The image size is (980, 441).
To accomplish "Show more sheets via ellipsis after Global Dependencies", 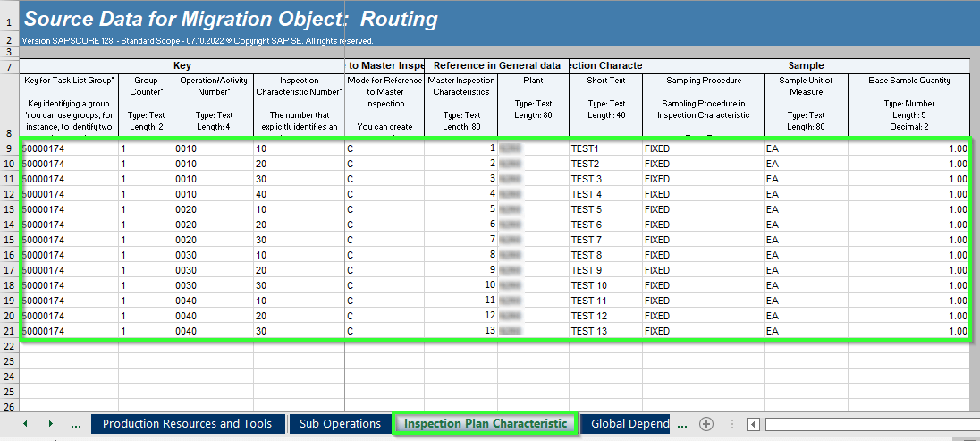I will pos(682,425).
